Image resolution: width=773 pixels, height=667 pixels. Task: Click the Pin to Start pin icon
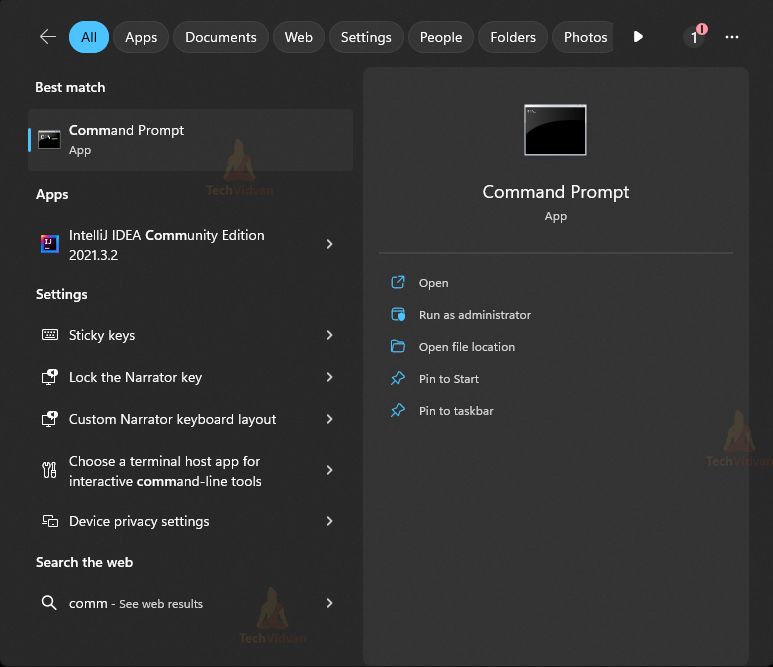click(398, 379)
